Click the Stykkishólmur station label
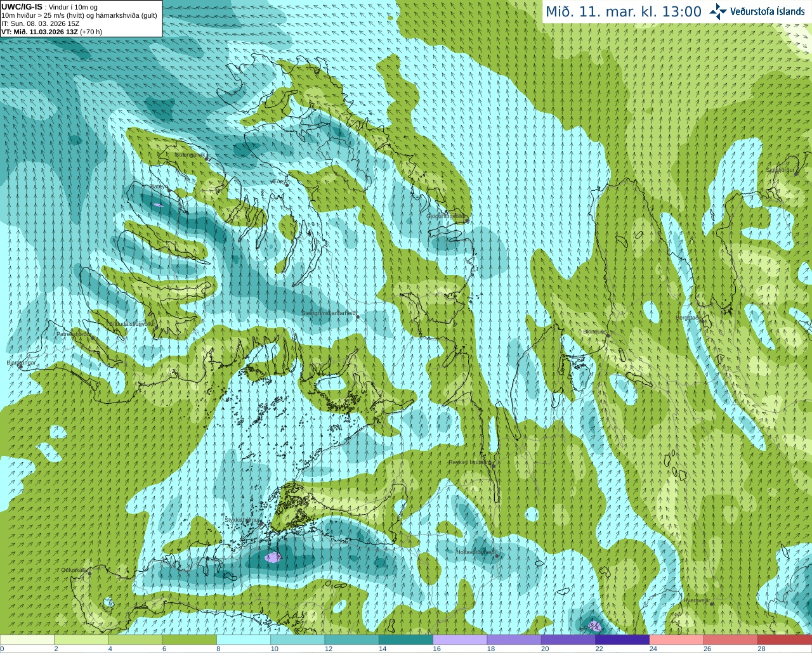This screenshot has width=812, height=653. 243,520
